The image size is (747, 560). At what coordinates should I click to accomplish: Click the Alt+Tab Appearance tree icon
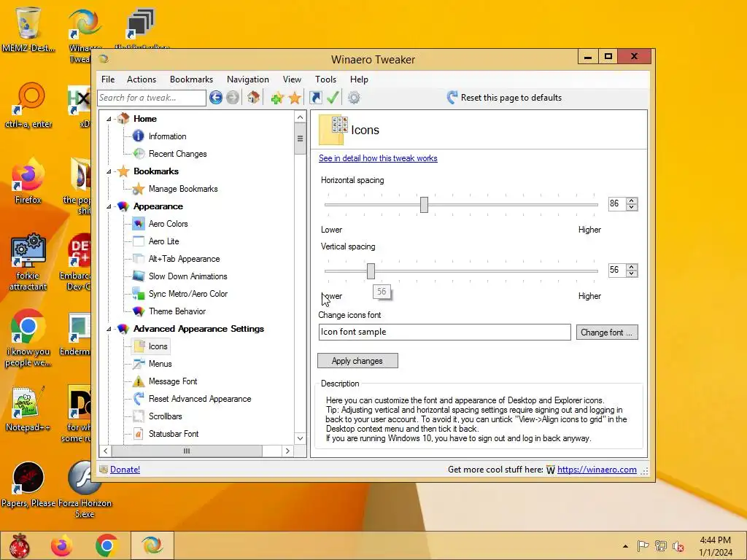[139, 259]
